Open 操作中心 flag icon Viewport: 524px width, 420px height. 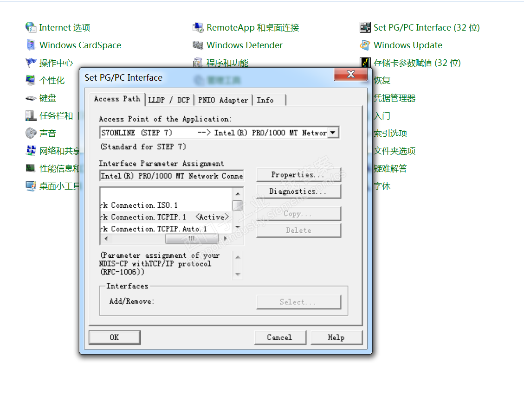click(31, 63)
